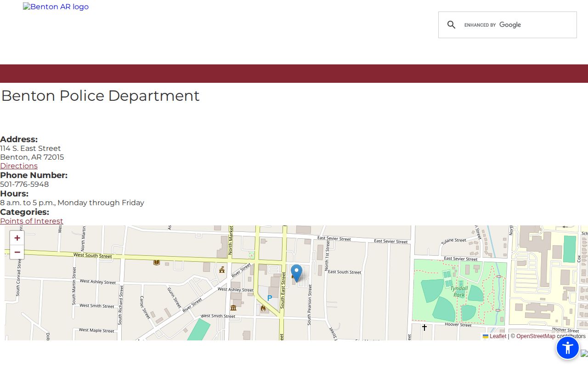Click the courthouse icon near River Street
Viewport: 588px width, 368px height.
pos(222,270)
